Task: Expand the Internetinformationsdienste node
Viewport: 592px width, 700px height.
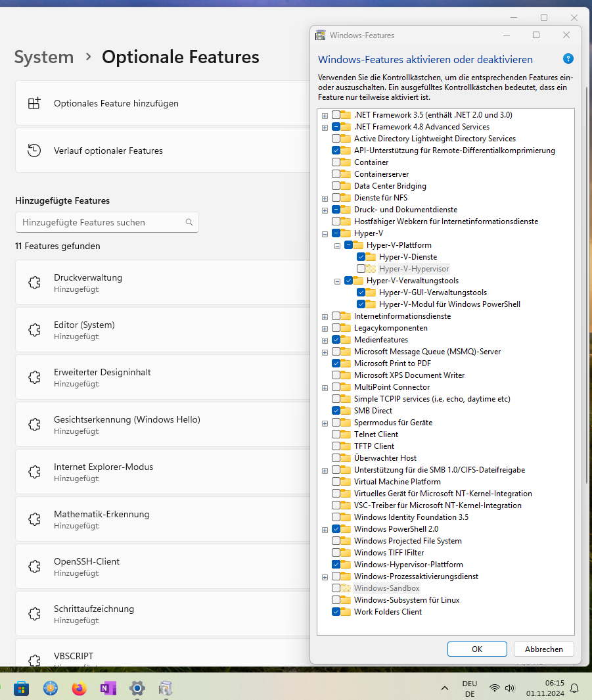Action: (325, 317)
